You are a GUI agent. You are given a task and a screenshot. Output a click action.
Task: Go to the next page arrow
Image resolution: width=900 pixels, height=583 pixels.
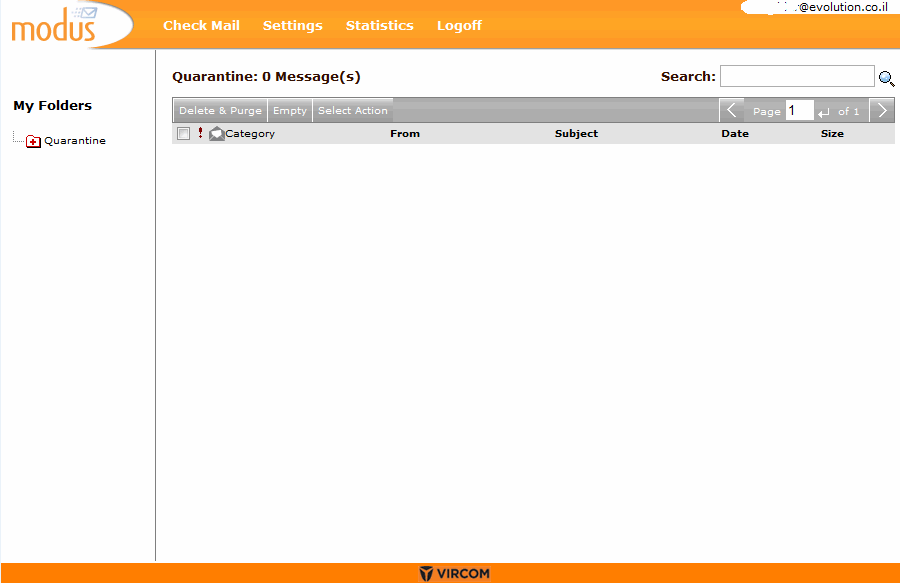pyautogui.click(x=882, y=110)
